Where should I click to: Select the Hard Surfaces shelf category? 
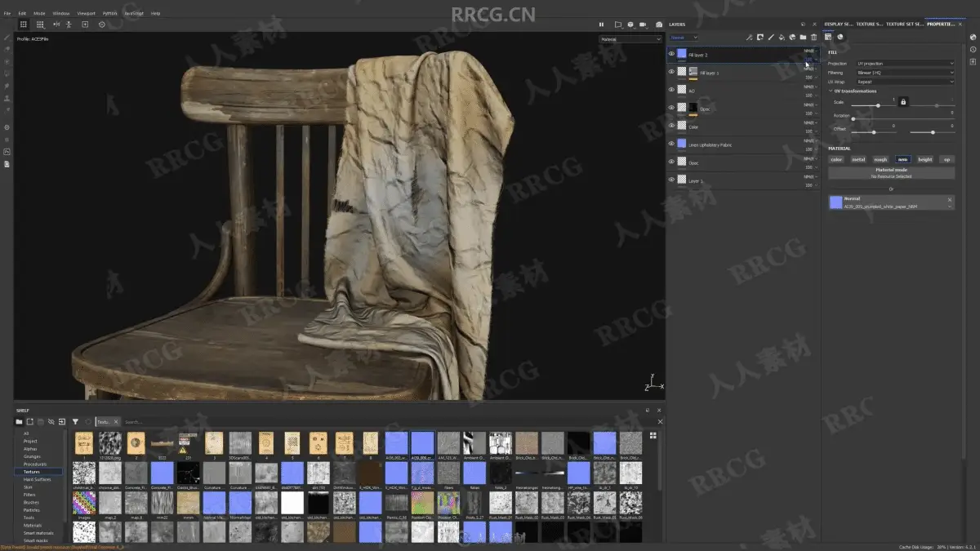tap(37, 479)
